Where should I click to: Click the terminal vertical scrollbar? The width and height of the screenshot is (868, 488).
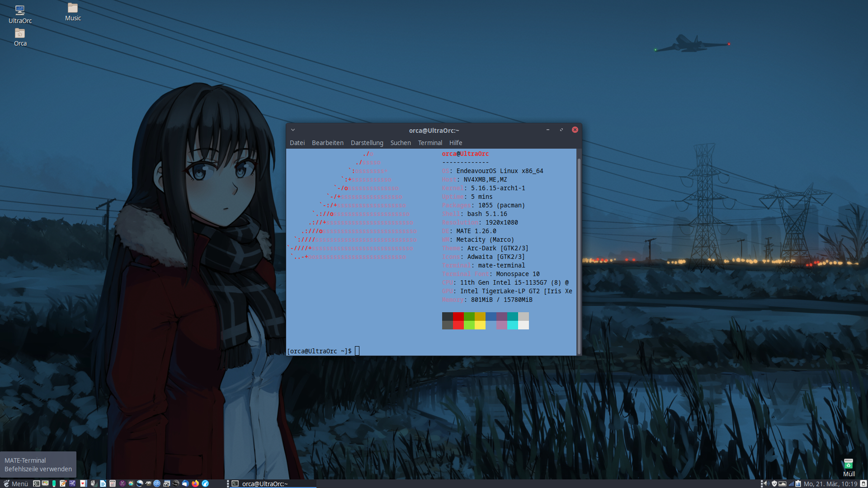(579, 255)
